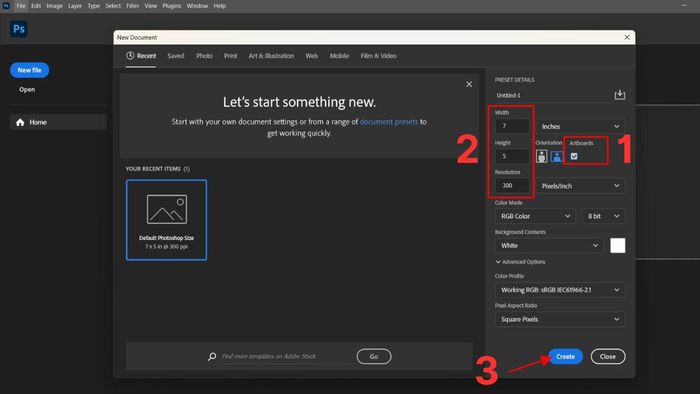Open the Square Pixels aspect ratio dropdown
This screenshot has height=394, width=700.
coord(559,319)
